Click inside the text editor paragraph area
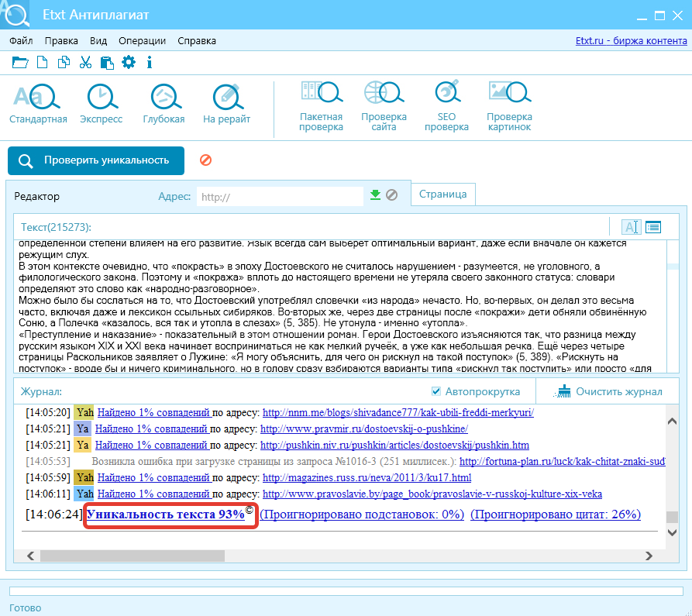692x616 pixels. pyautogui.click(x=340, y=306)
